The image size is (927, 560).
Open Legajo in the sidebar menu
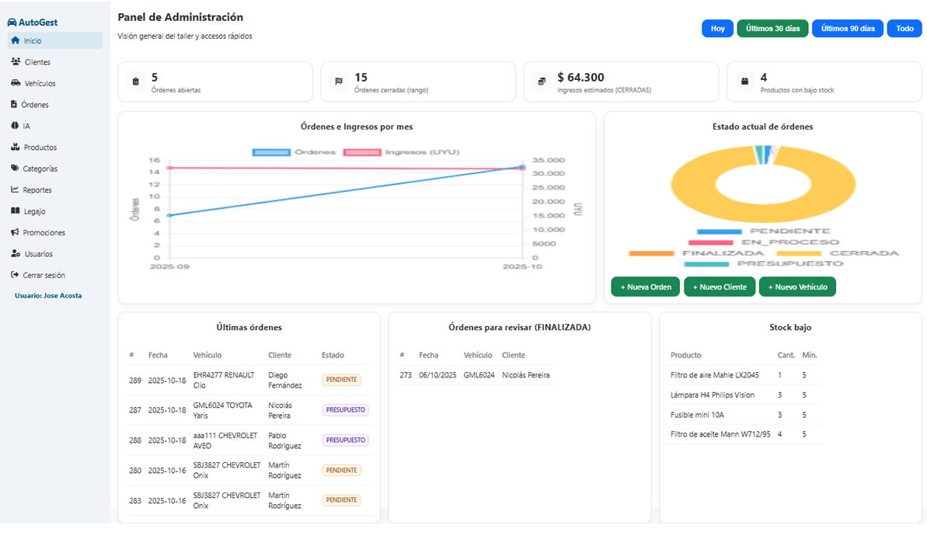pos(34,211)
